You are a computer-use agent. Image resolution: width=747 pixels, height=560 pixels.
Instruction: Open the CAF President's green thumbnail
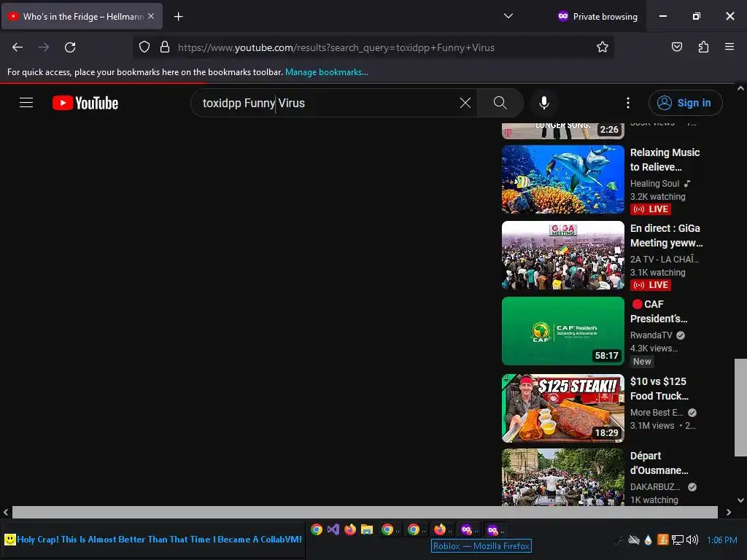tap(562, 331)
